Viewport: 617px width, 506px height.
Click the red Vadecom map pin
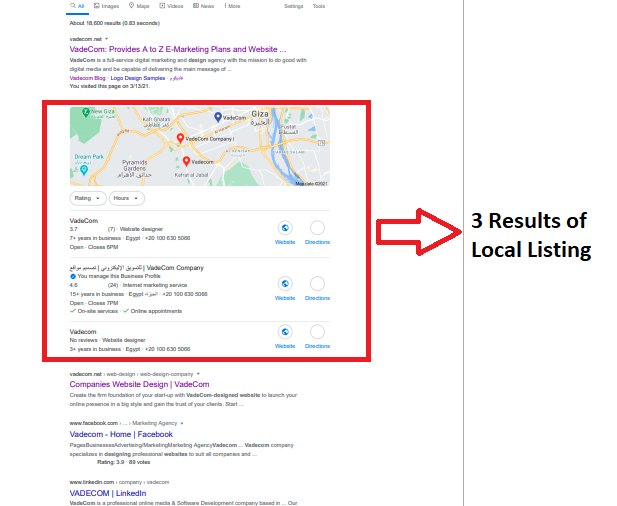click(x=187, y=161)
